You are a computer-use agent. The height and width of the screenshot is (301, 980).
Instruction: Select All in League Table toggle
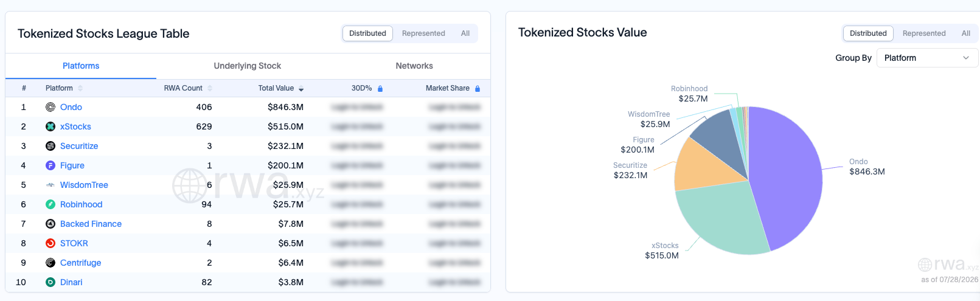465,33
